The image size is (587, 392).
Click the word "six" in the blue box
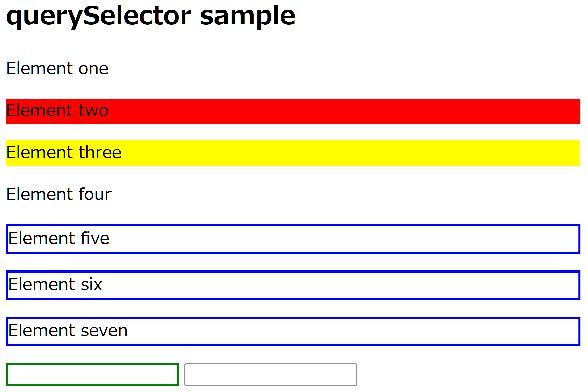(91, 285)
